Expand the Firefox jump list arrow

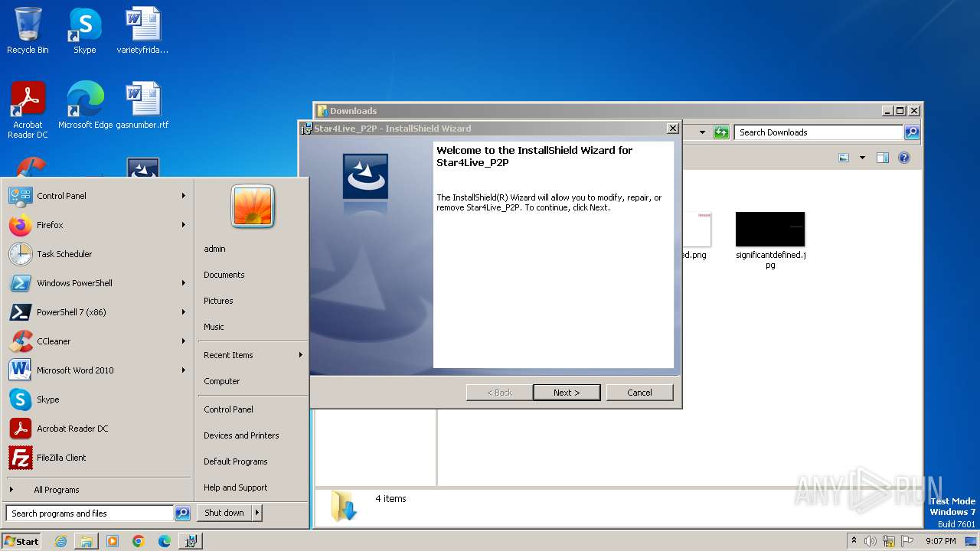tap(184, 225)
